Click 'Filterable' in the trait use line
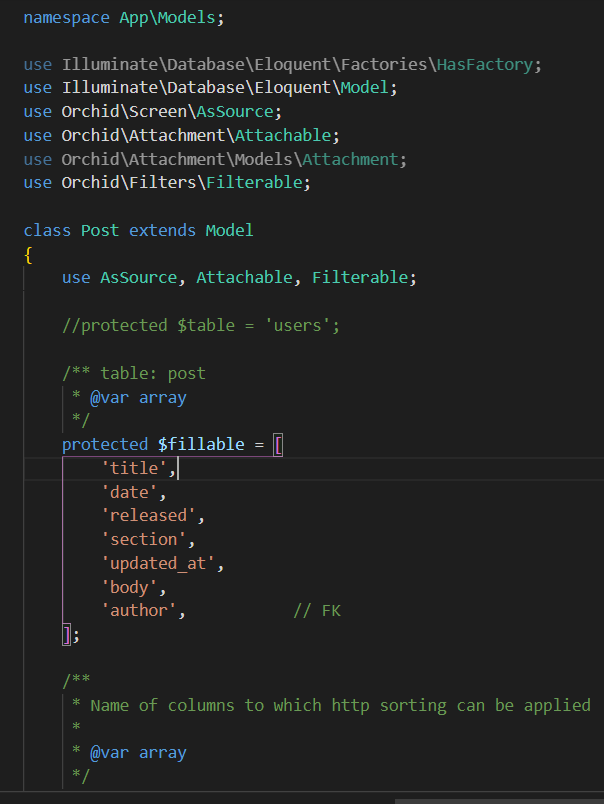604x804 pixels. point(360,277)
